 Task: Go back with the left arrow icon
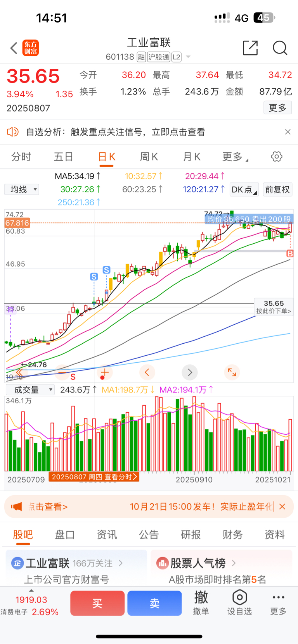14,48
